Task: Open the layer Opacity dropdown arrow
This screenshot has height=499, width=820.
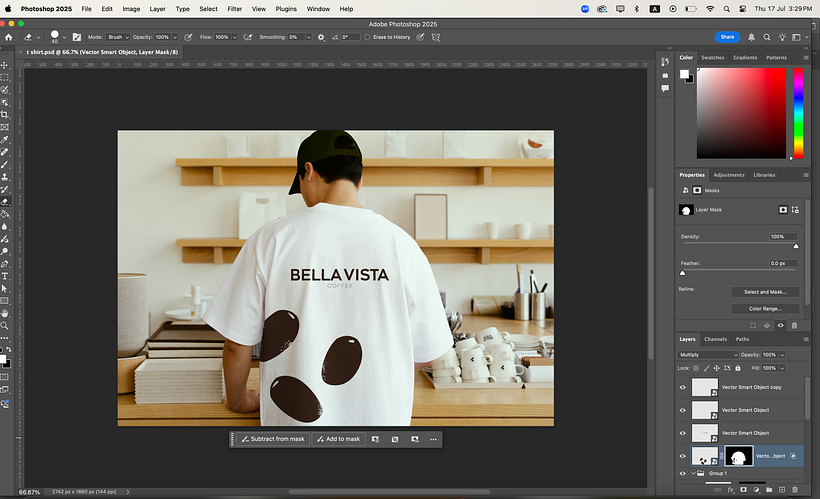Action: 782,355
